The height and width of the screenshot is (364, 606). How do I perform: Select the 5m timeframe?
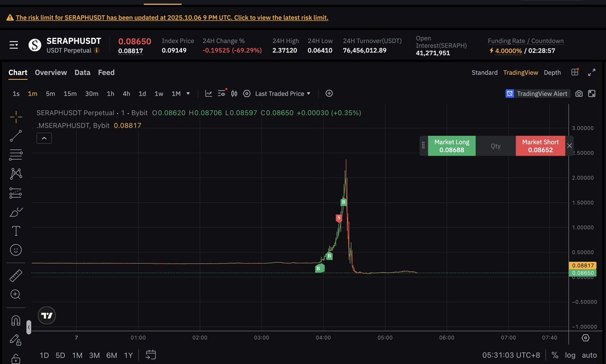pyautogui.click(x=50, y=93)
